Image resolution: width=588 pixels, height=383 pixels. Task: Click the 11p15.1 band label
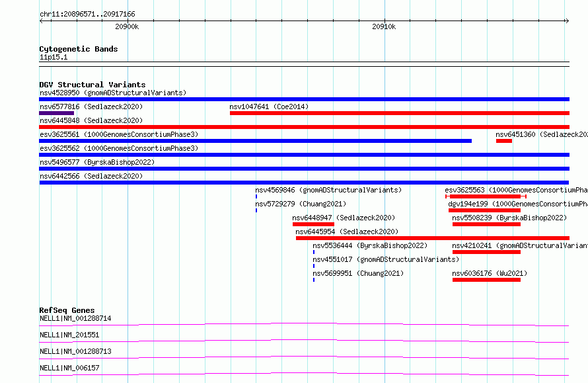coord(54,57)
